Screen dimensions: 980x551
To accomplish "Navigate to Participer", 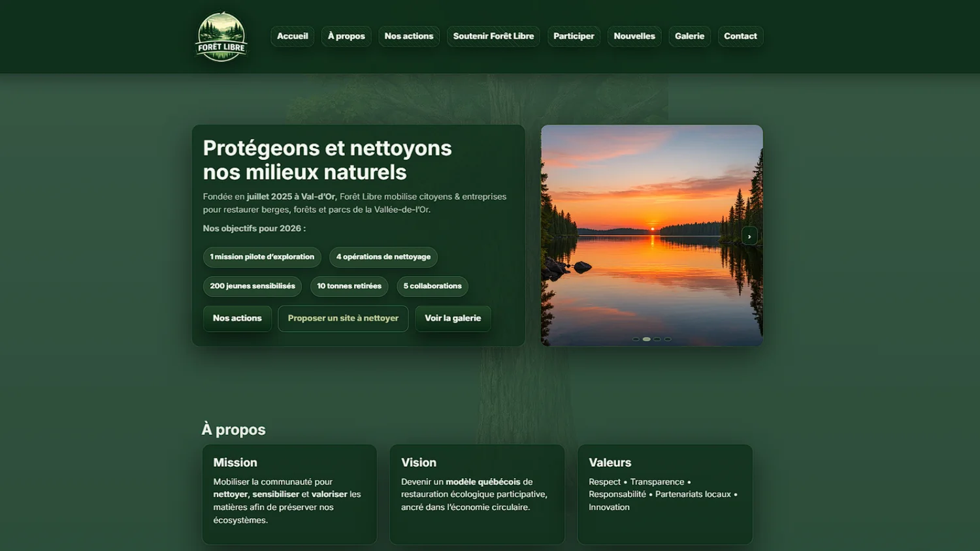I will 574,36.
